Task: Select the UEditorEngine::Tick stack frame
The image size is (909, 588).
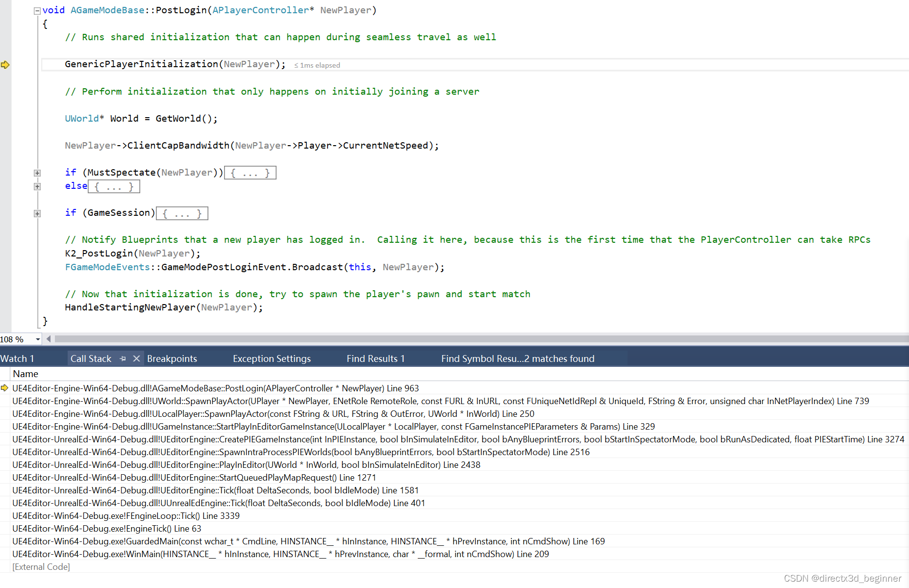Action: (216, 490)
